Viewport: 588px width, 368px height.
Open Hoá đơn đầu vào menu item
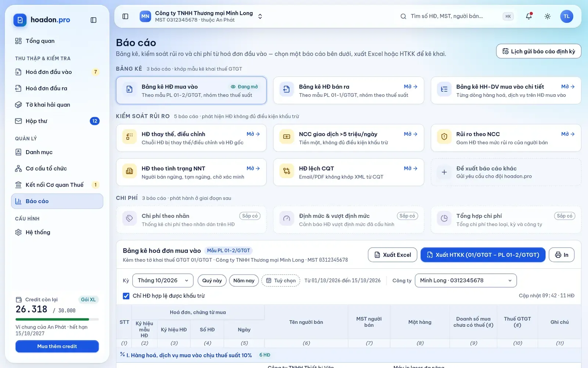(57, 72)
